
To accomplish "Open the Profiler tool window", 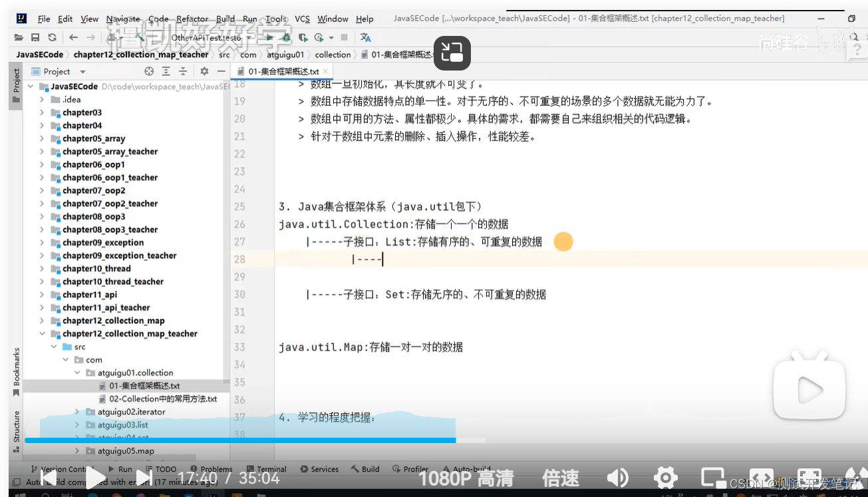I will point(410,469).
